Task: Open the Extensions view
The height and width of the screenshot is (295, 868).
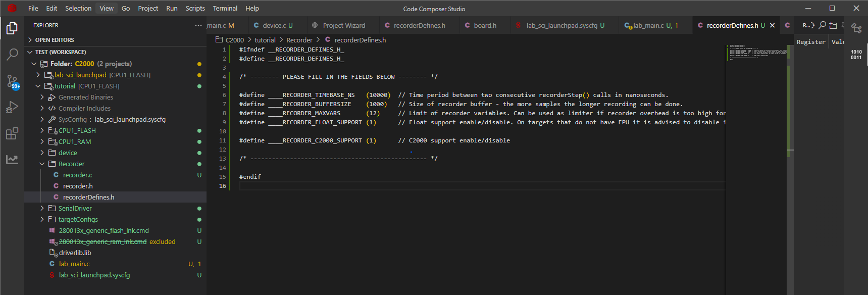Action: pos(12,133)
